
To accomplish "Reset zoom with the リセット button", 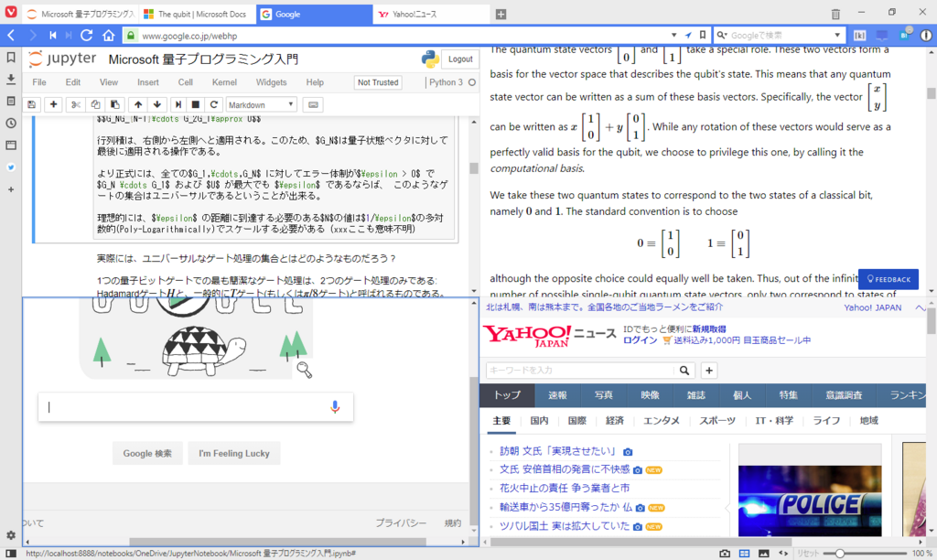I will coord(807,554).
